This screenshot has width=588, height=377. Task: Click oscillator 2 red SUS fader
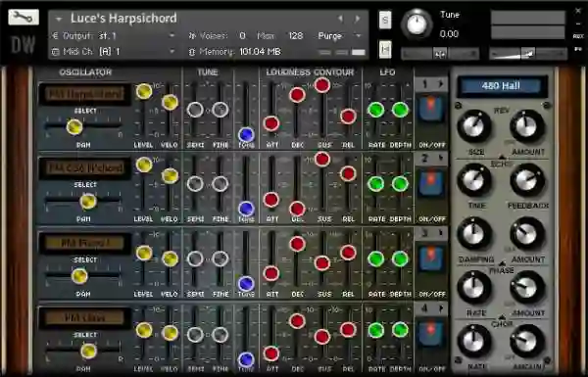click(322, 159)
